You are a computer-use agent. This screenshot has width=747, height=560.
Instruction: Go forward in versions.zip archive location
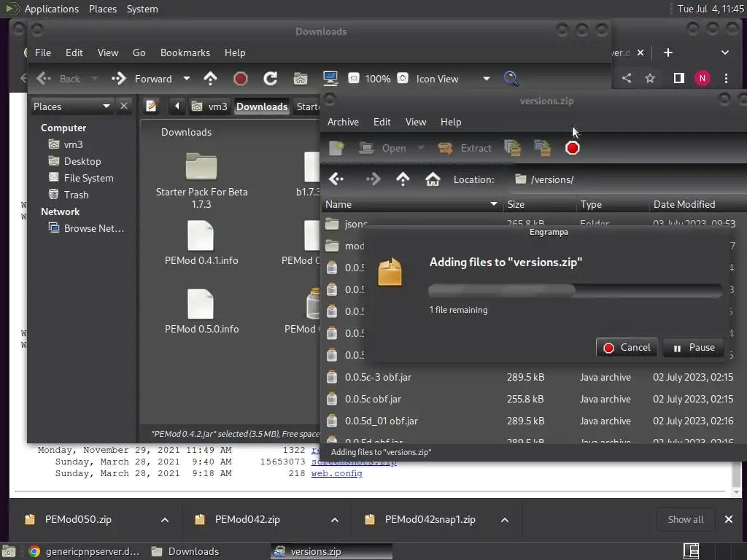373,179
